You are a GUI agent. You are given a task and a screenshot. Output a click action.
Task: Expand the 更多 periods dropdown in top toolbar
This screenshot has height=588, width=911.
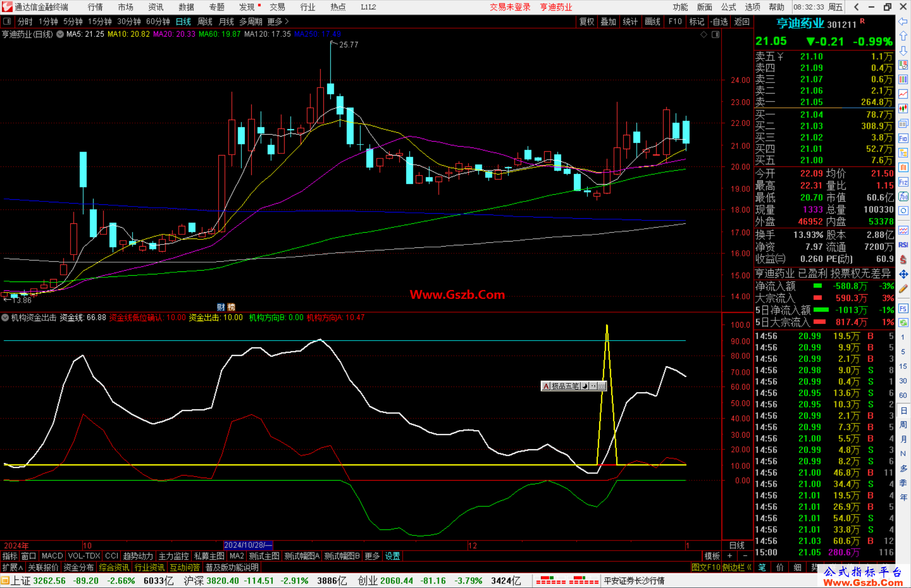coord(278,21)
